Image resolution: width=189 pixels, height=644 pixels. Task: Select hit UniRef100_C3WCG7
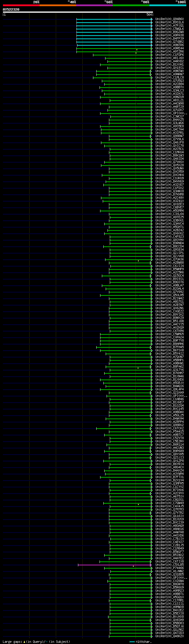(170, 117)
